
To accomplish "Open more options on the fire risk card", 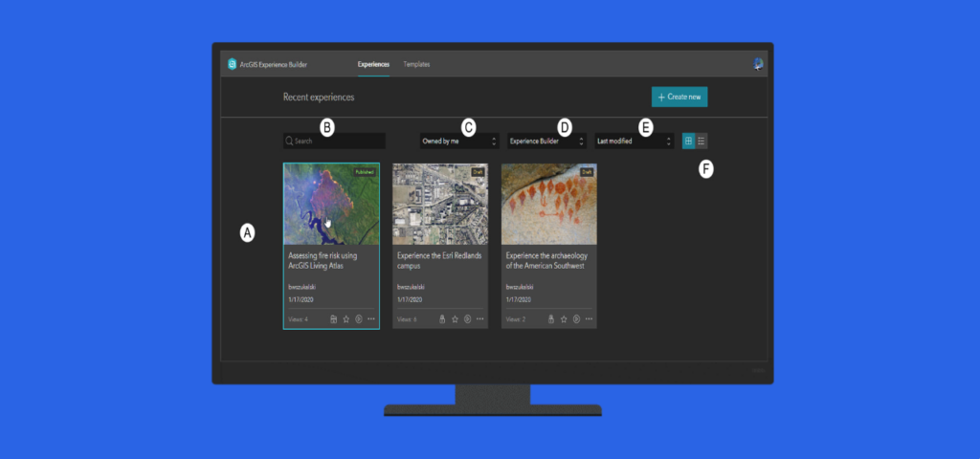I will tap(371, 319).
